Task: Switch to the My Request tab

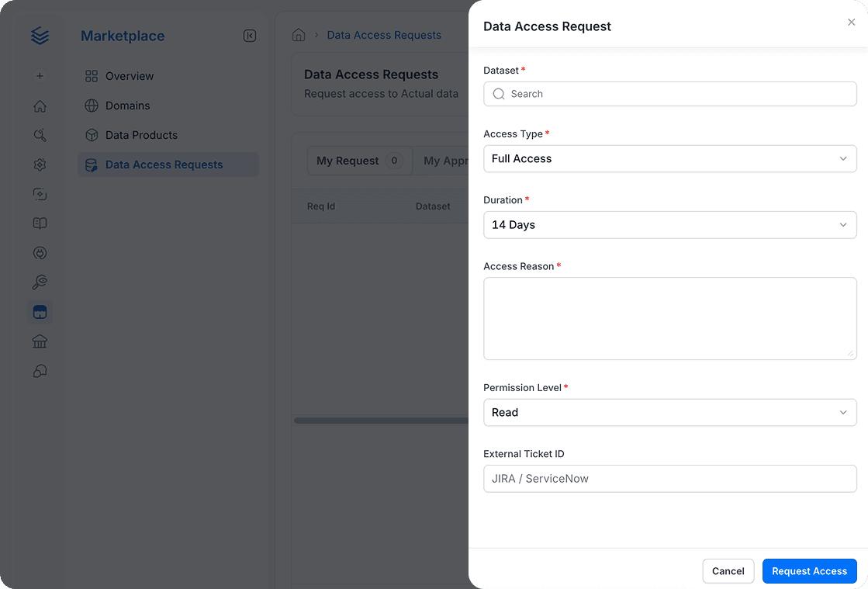Action: tap(360, 161)
